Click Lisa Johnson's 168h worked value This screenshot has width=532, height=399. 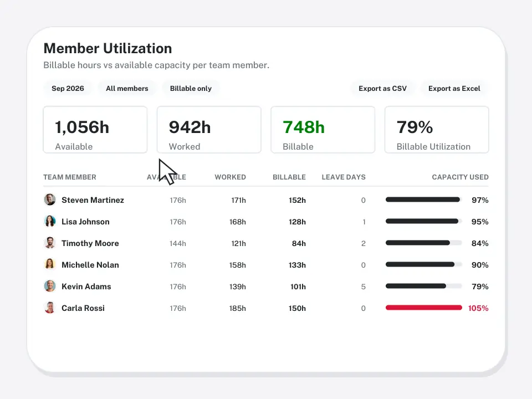pyautogui.click(x=238, y=222)
